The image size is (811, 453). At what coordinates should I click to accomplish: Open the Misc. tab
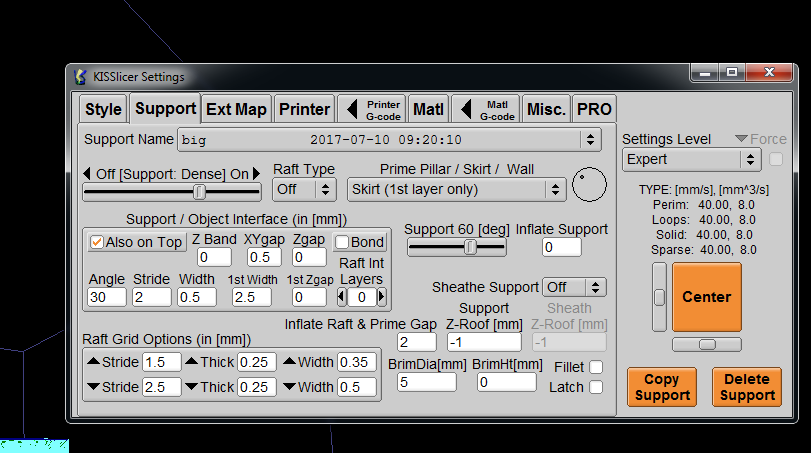click(x=546, y=109)
